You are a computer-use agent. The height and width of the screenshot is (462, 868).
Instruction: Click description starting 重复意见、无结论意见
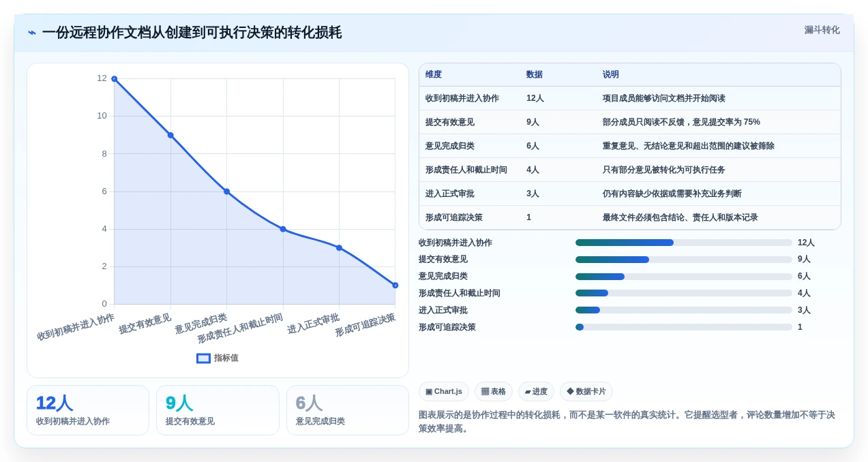point(689,146)
